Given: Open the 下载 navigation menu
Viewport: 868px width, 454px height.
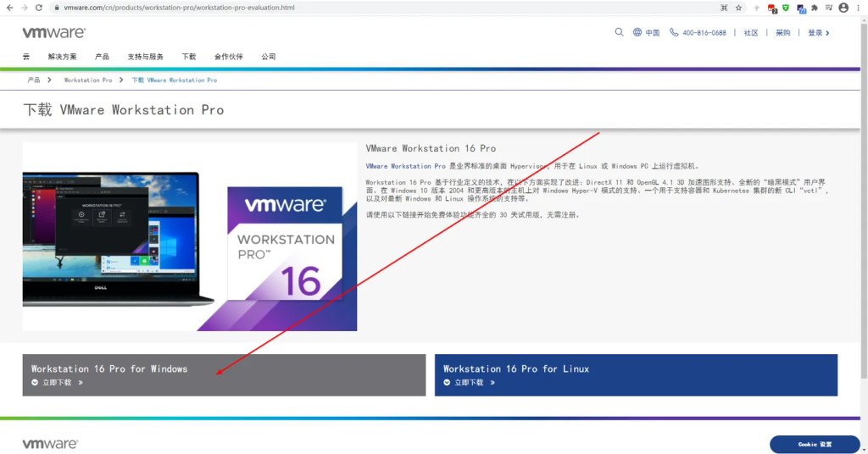Looking at the screenshot, I should [189, 57].
